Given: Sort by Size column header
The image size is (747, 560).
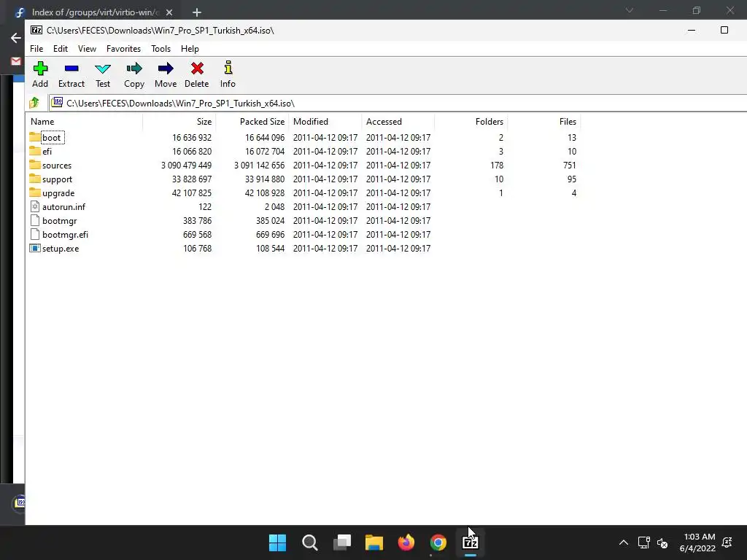Looking at the screenshot, I should coord(179,122).
